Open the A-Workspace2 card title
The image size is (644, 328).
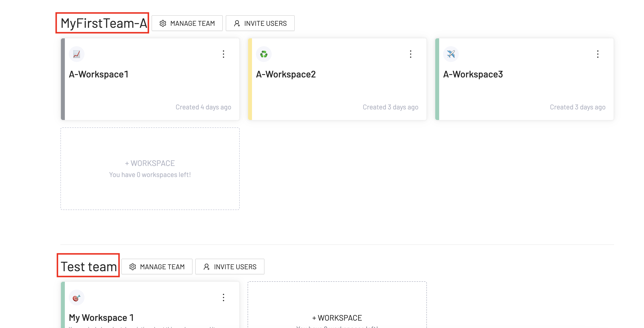point(285,74)
